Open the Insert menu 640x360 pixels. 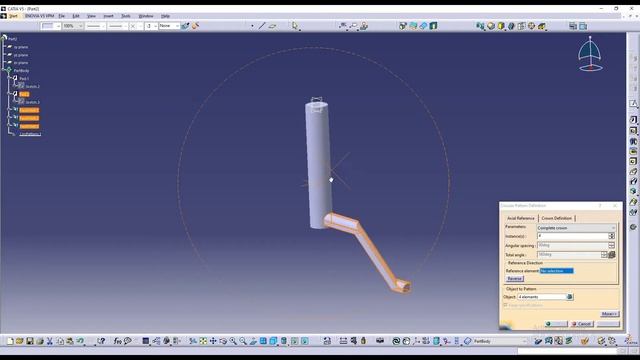[x=108, y=16]
